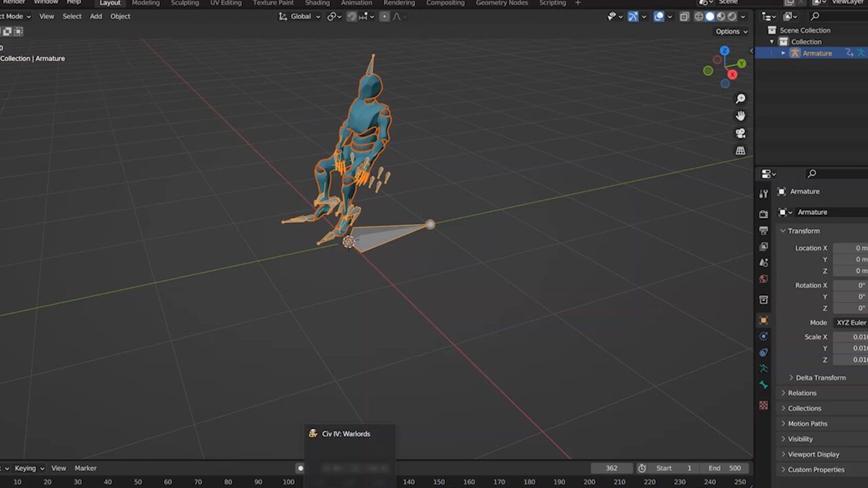This screenshot has height=488, width=868.
Task: Toggle X-ray mode in viewport header
Action: (x=684, y=16)
